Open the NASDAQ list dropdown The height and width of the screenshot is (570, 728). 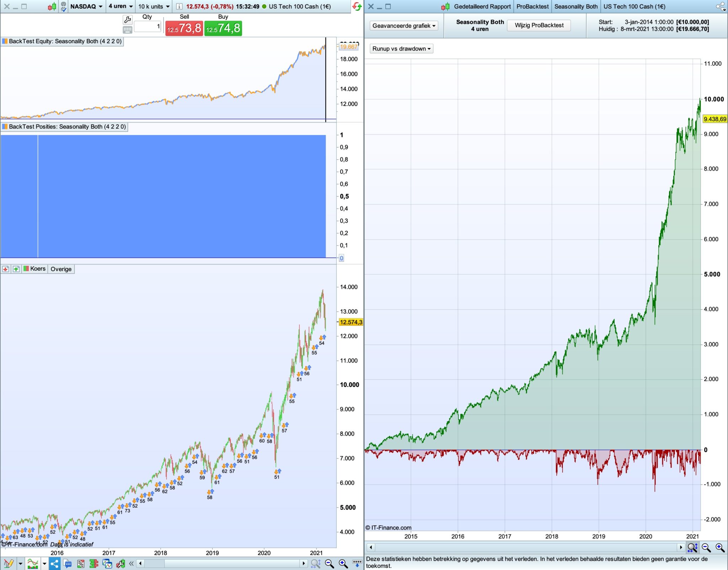(x=86, y=6)
